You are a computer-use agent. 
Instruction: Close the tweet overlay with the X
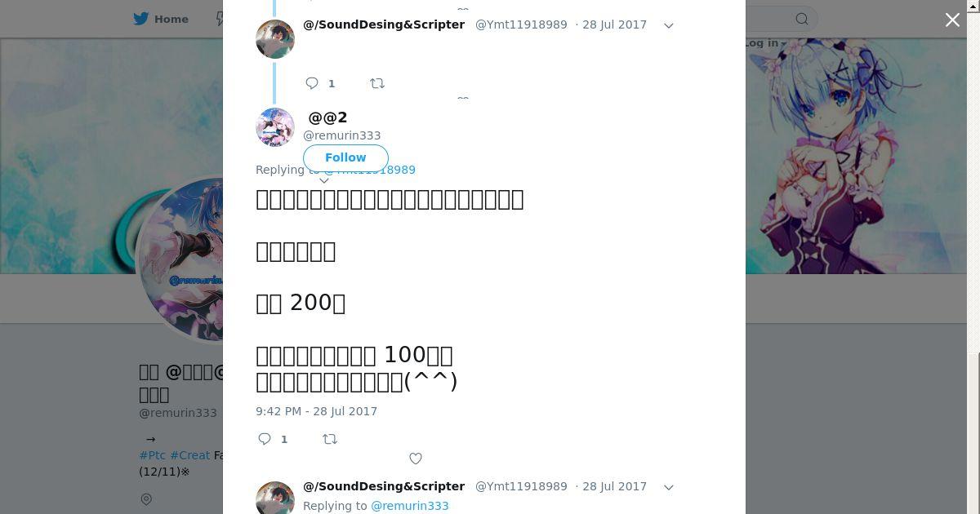pyautogui.click(x=952, y=20)
